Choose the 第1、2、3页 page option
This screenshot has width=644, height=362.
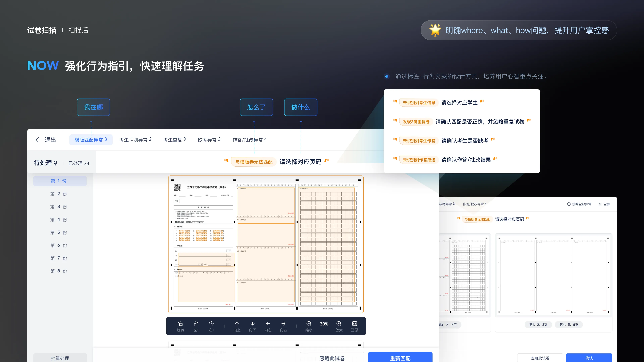pos(538,324)
